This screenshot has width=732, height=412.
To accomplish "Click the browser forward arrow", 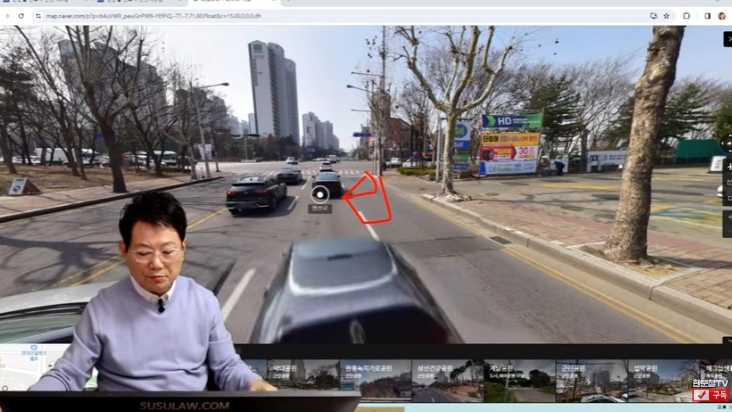I will click(7, 16).
